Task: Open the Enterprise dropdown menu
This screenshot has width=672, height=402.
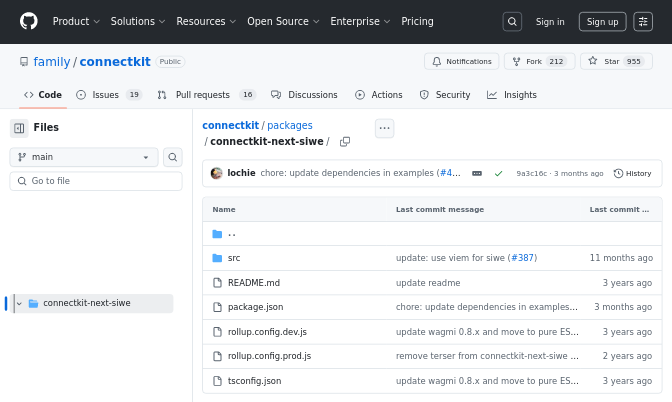Action: tap(360, 21)
